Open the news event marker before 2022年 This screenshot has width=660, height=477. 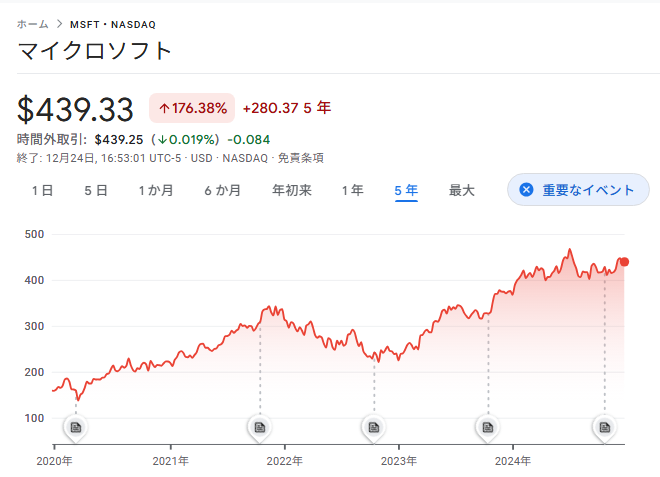259,428
